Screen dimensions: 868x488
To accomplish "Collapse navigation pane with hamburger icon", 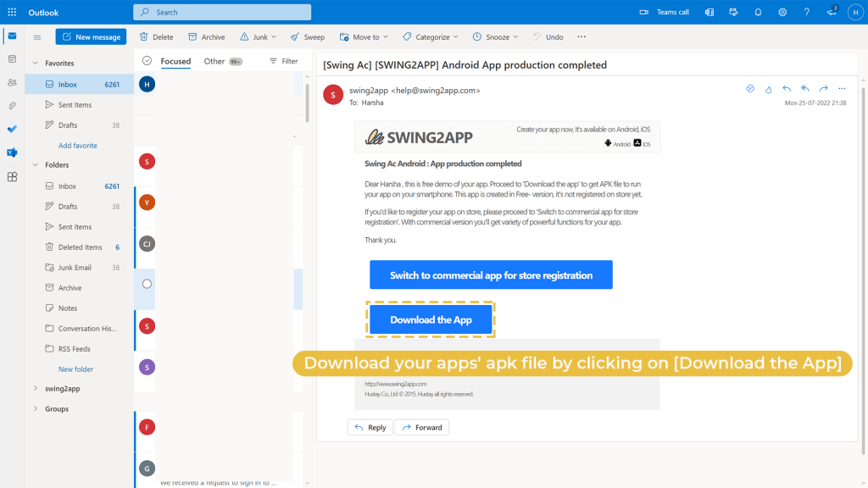I will point(37,37).
